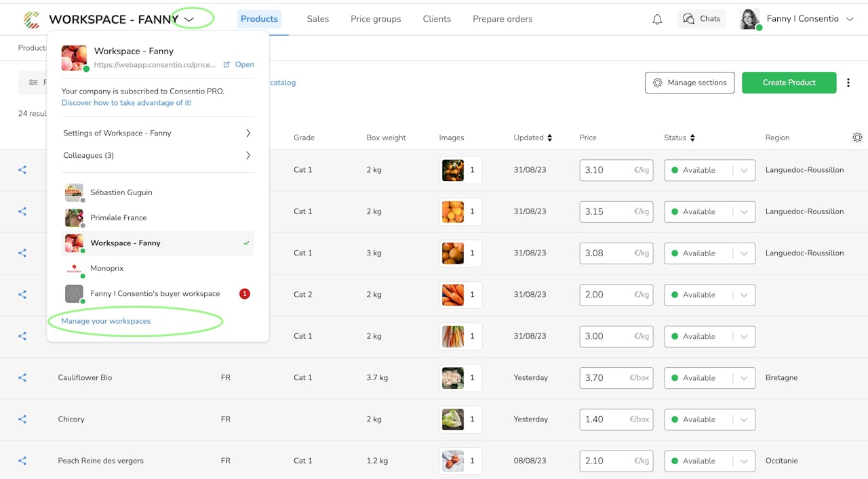This screenshot has height=479, width=868.
Task: Click the notification bell icon
Action: [x=657, y=19]
